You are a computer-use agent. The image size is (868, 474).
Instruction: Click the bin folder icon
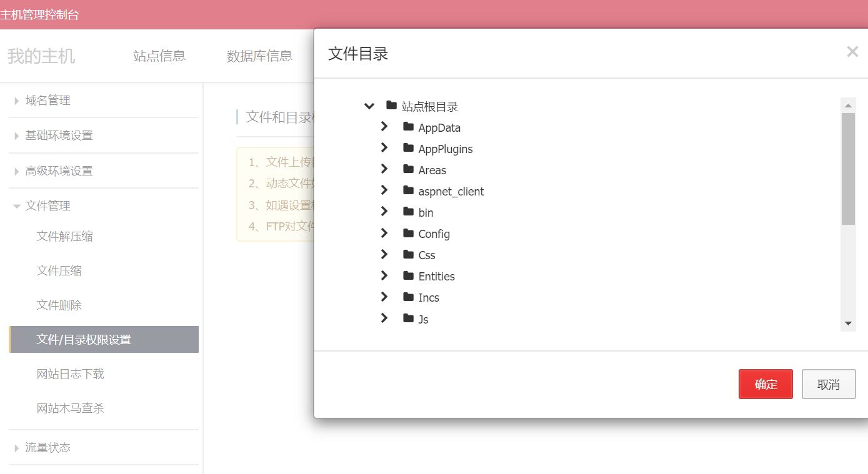409,212
